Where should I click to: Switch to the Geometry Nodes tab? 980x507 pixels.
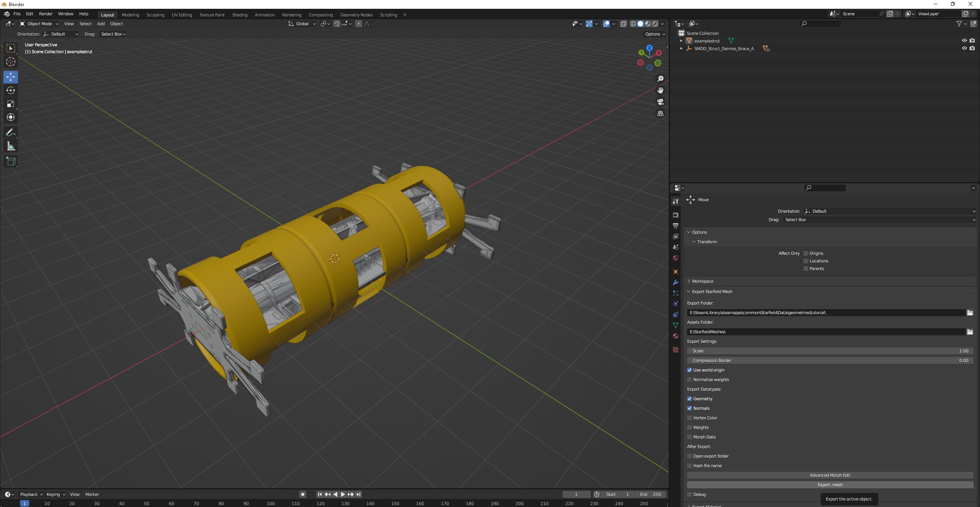tap(356, 15)
